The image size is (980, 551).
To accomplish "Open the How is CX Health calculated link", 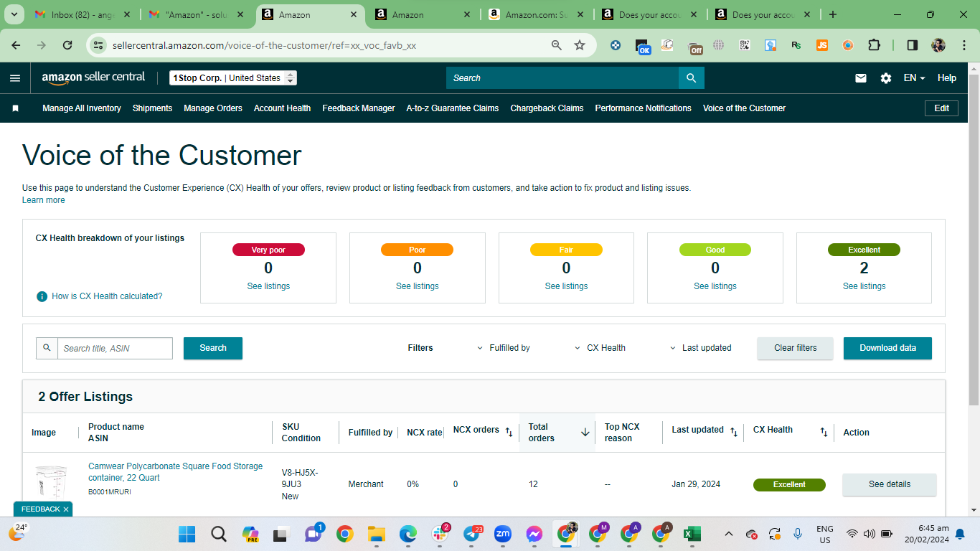I will (x=107, y=296).
